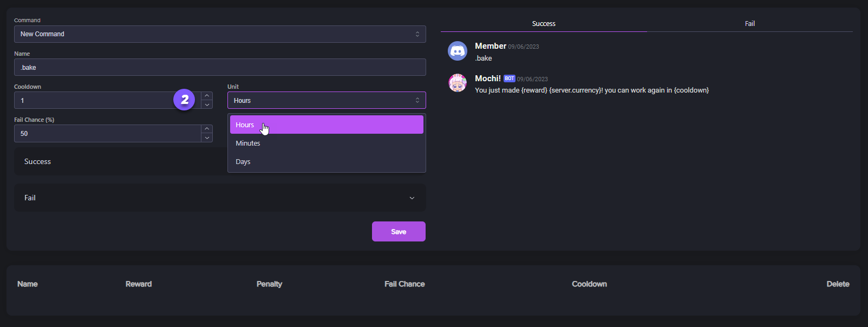Toggle the Unit dropdown showing Hours
The width and height of the screenshot is (868, 327).
[326, 100]
